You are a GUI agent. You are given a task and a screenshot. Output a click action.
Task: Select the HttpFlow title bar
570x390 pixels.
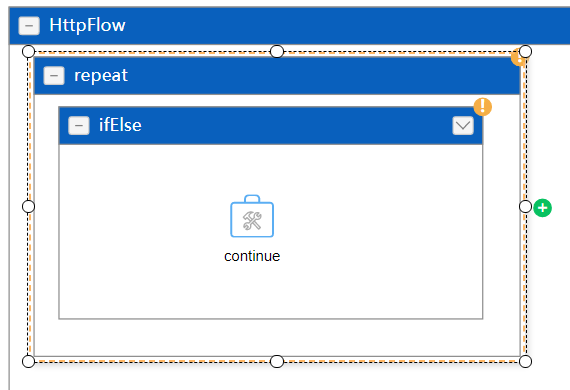click(289, 26)
